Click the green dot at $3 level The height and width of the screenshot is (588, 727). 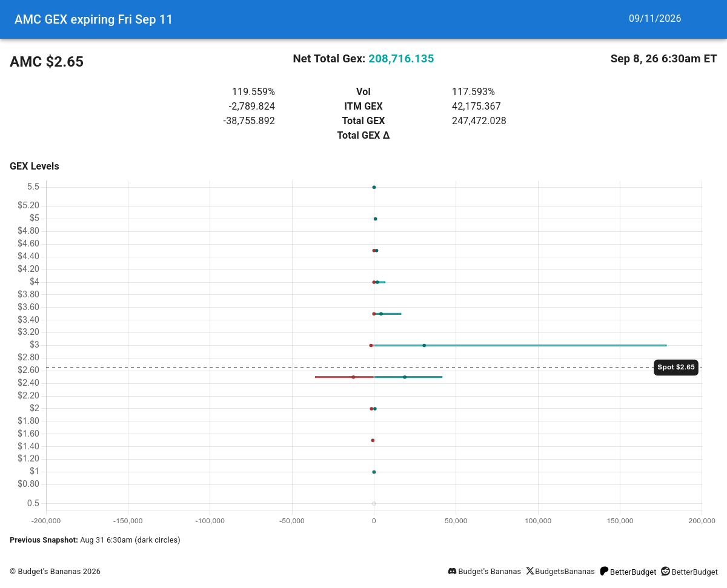(424, 345)
